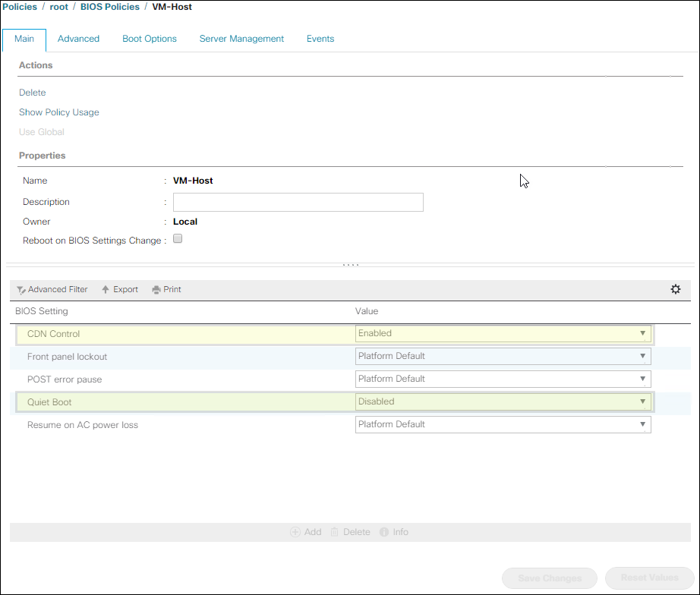Open Resume on AC power loss dropdown

[x=503, y=424]
